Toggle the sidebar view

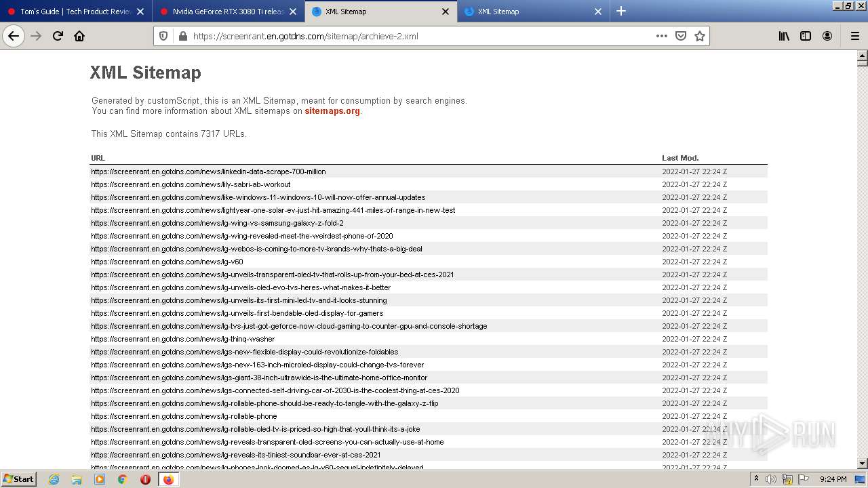tap(806, 36)
